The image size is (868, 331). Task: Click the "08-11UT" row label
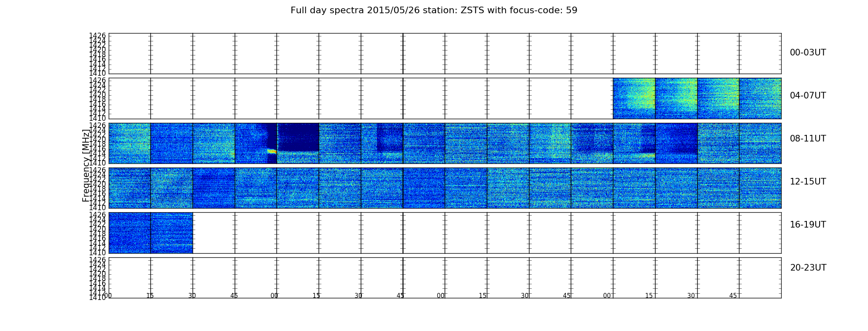coord(808,139)
